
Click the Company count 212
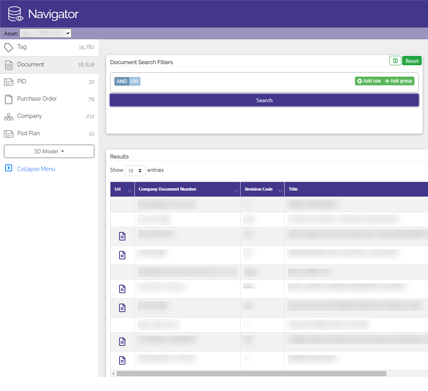90,116
